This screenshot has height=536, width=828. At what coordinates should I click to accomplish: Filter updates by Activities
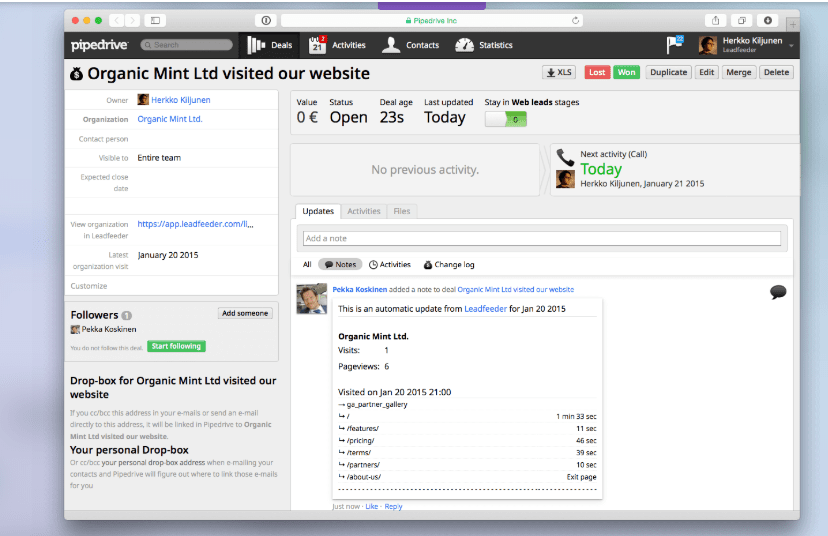[390, 265]
